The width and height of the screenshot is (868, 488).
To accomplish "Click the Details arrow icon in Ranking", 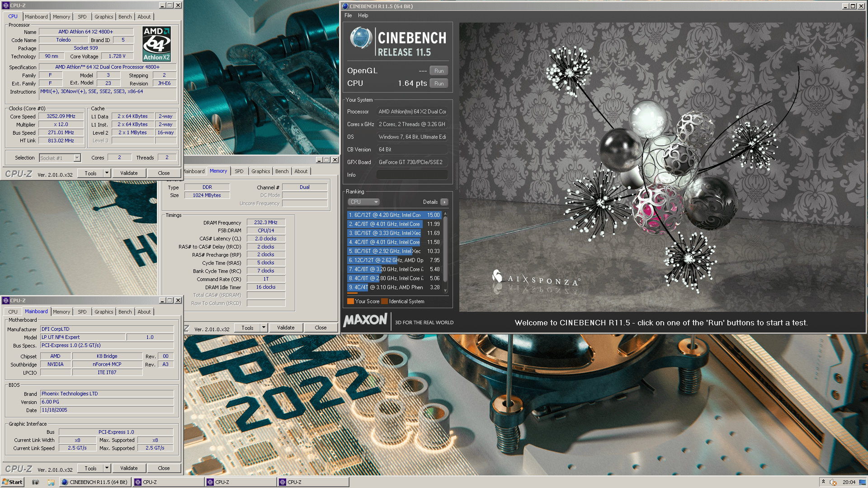I will (x=444, y=202).
